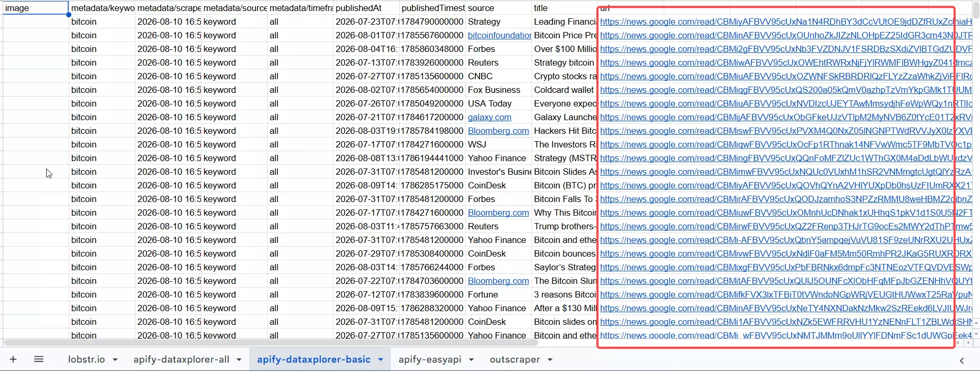This screenshot has height=371, width=980.
Task: Open the apify-easyapi tab dropdown arrow
Action: pyautogui.click(x=471, y=360)
